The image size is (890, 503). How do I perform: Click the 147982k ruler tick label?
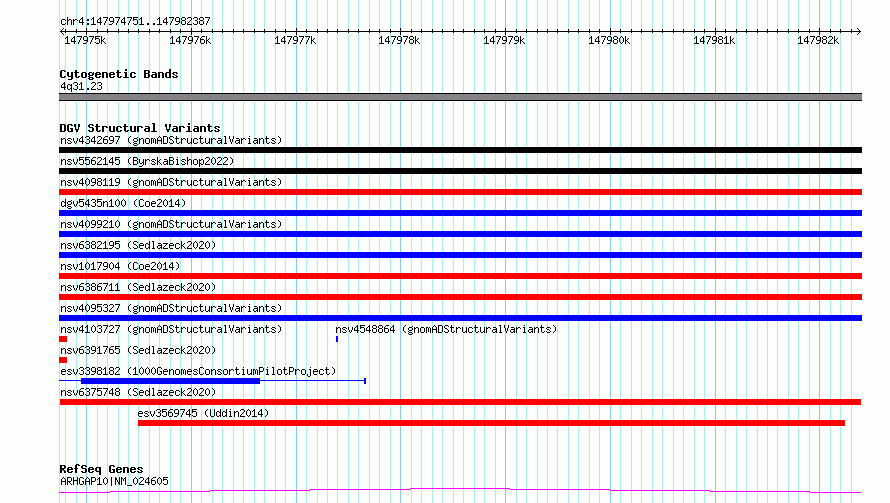pyautogui.click(x=818, y=40)
